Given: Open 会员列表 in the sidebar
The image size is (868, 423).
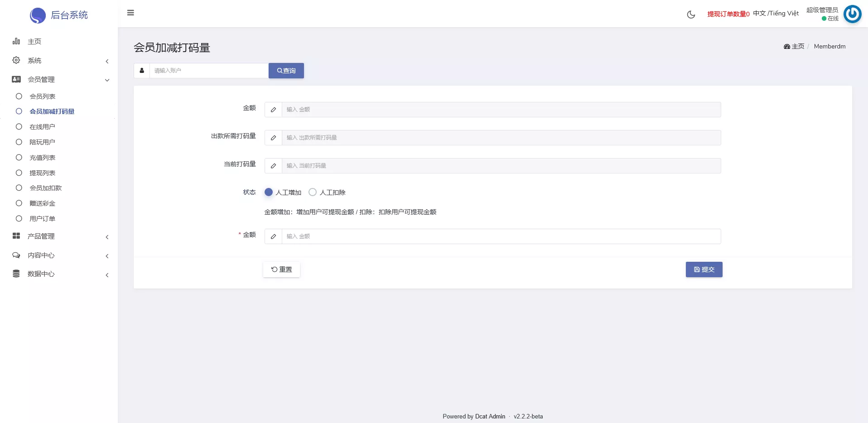Looking at the screenshot, I should (42, 96).
